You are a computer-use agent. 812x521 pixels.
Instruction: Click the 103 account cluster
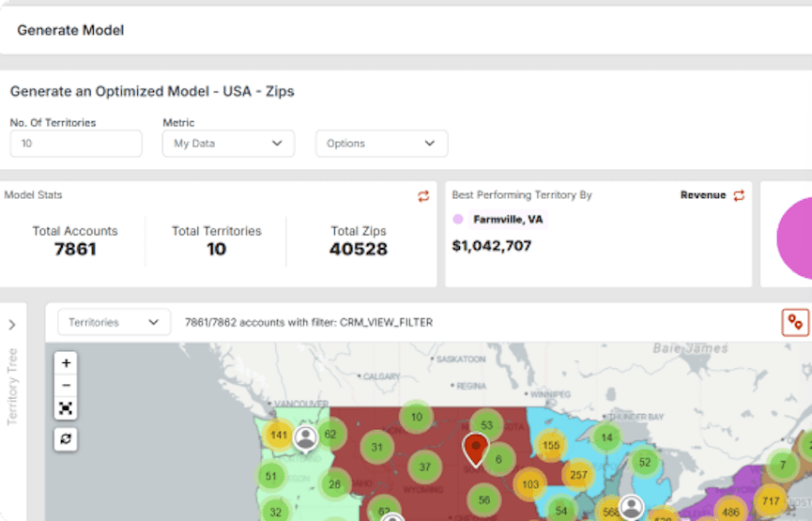(x=530, y=484)
